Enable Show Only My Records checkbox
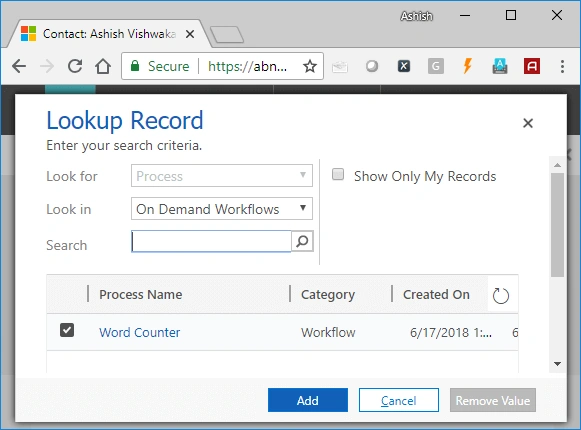Viewport: 581px width, 430px height. 338,174
